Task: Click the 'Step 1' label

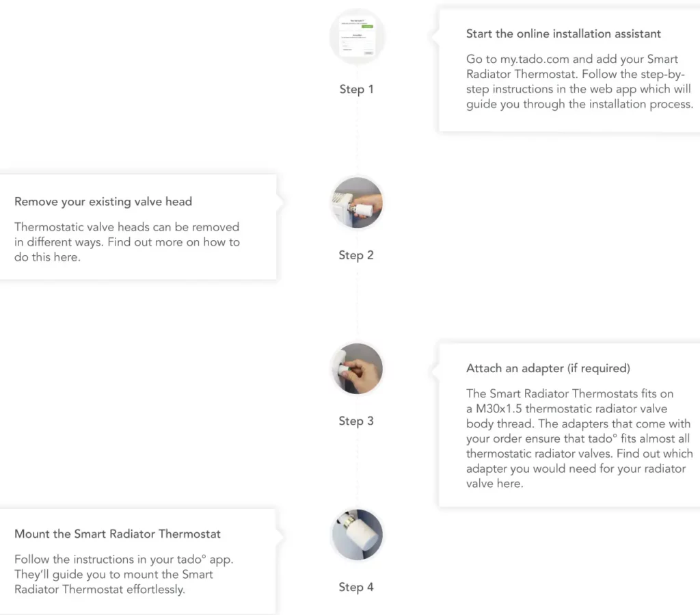Action: (356, 90)
